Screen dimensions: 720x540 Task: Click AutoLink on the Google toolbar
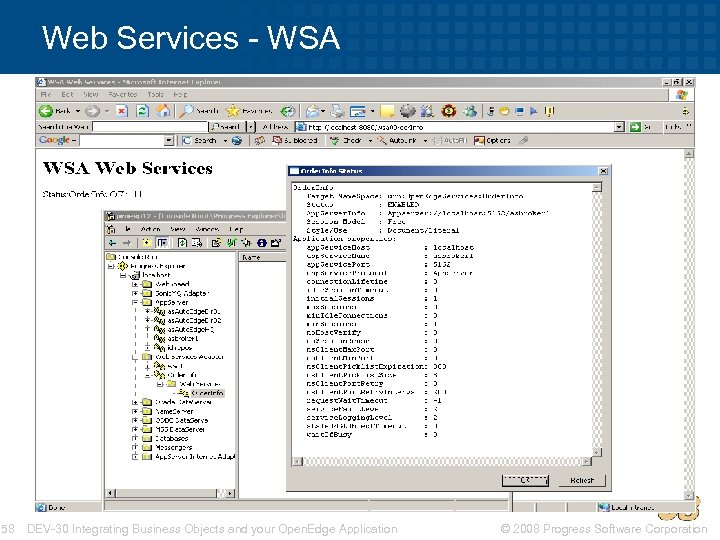coord(397,141)
